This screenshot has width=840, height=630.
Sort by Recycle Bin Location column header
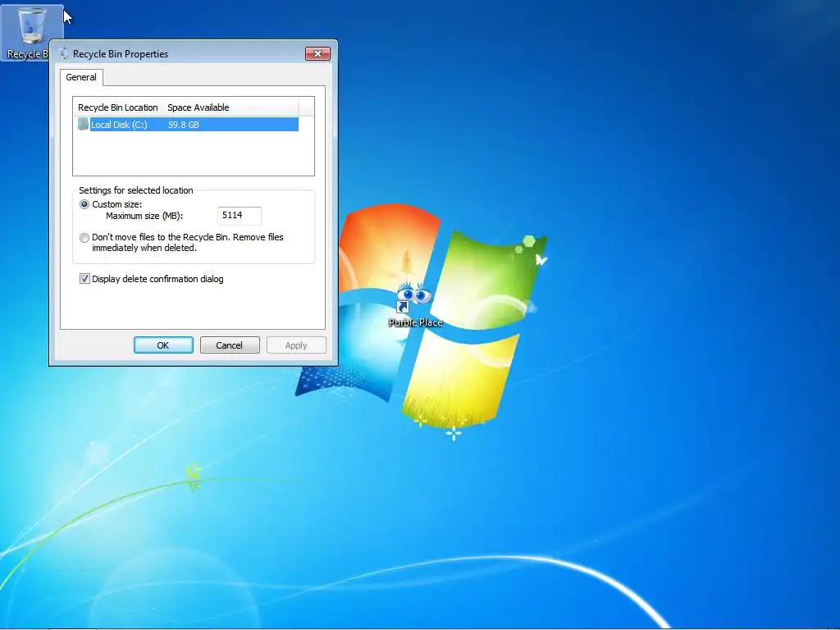click(x=118, y=107)
